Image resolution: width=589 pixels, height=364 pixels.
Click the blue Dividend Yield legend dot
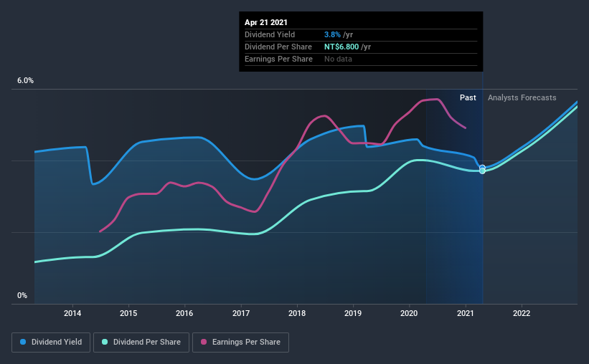23,342
